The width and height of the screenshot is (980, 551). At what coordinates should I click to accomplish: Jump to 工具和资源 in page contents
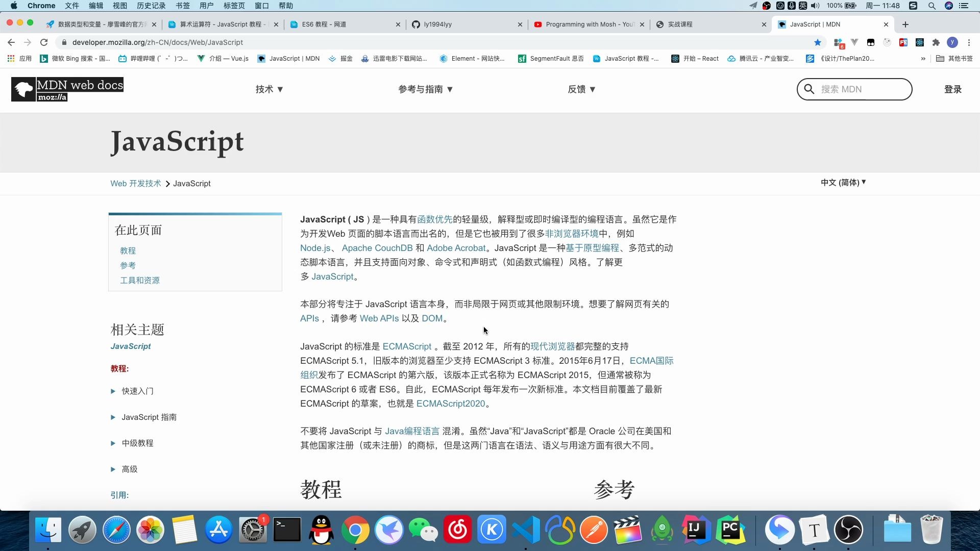pos(140,281)
